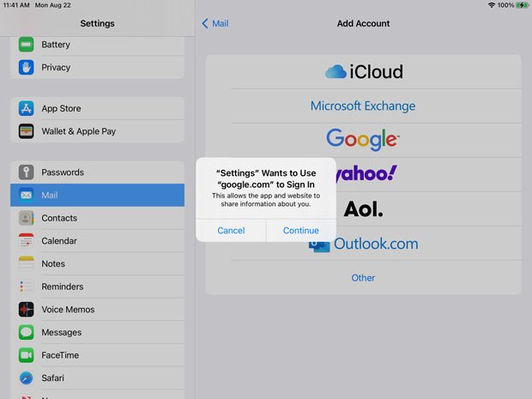
Task: Tap the Battery settings icon
Action: (26, 45)
